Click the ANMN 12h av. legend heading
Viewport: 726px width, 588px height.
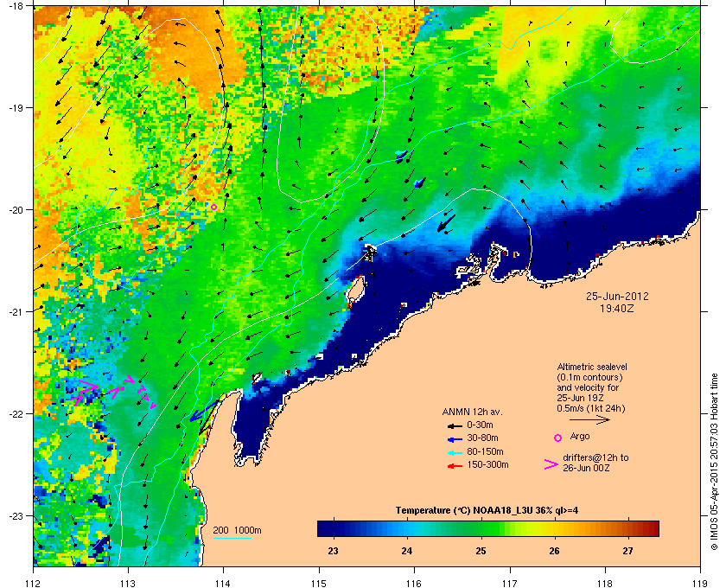coord(472,412)
